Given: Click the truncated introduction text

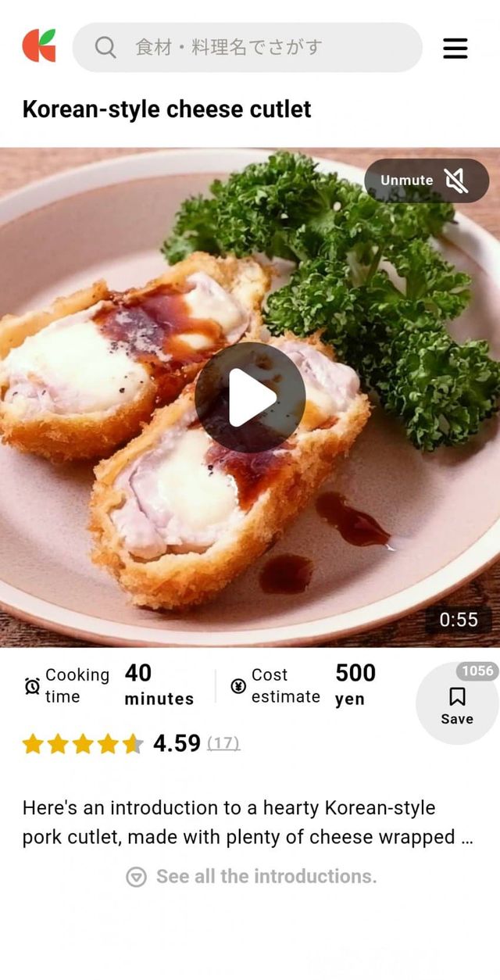Looking at the screenshot, I should click(248, 822).
